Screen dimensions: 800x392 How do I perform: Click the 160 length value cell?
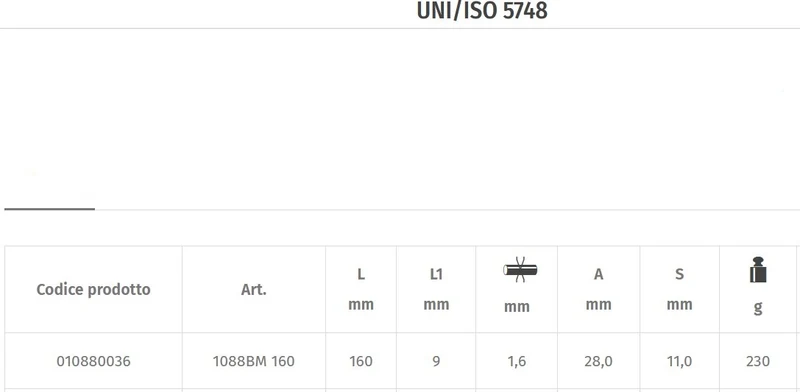[x=361, y=361]
